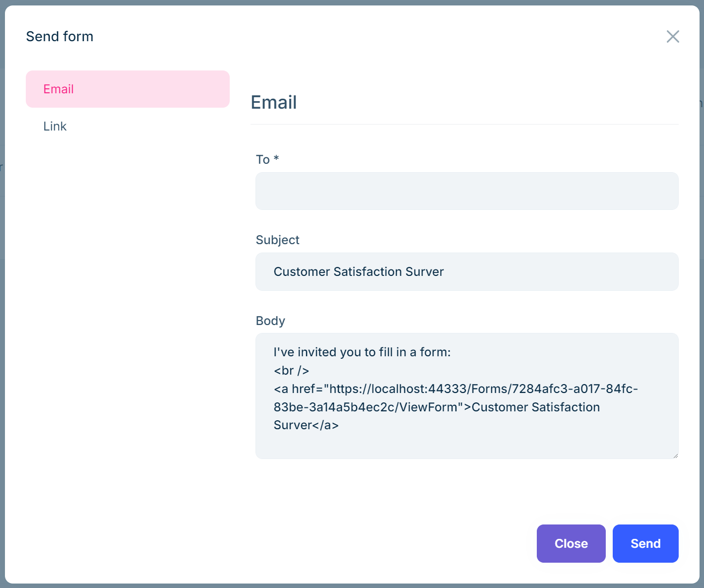The image size is (704, 588).
Task: Click the purple Close button
Action: point(571,543)
